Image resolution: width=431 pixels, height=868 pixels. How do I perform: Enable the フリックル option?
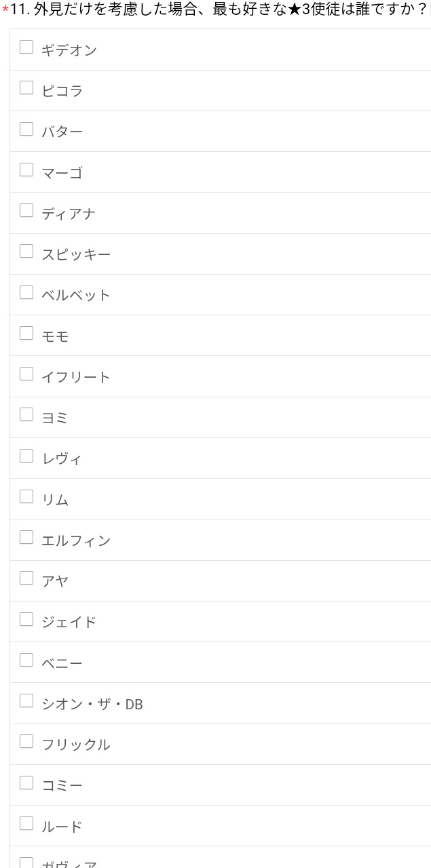point(26,742)
